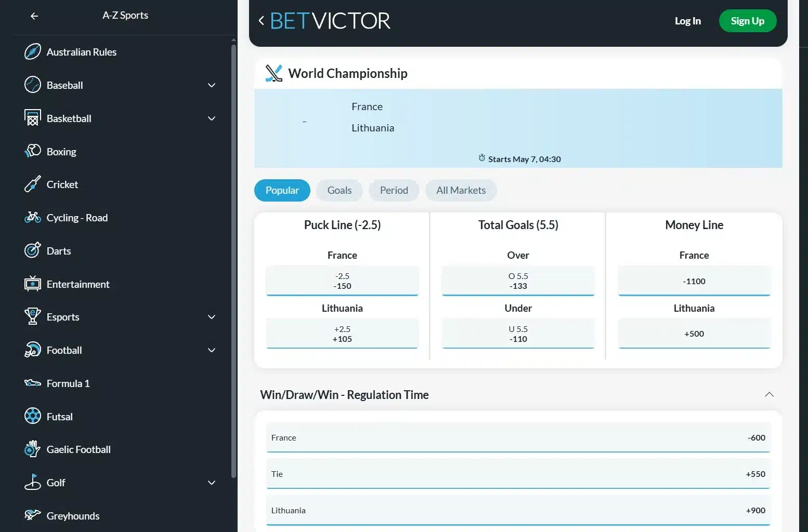The height and width of the screenshot is (532, 808).
Task: Click the Esports trophy icon
Action: click(33, 316)
